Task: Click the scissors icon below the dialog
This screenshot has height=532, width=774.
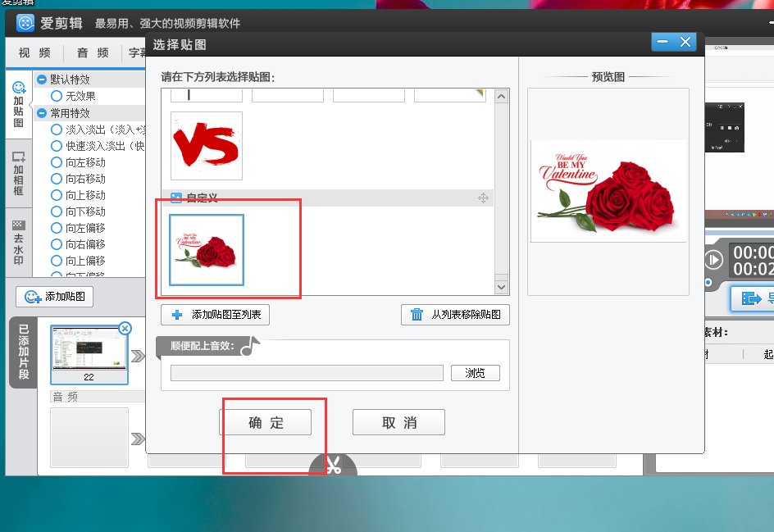Action: click(333, 465)
